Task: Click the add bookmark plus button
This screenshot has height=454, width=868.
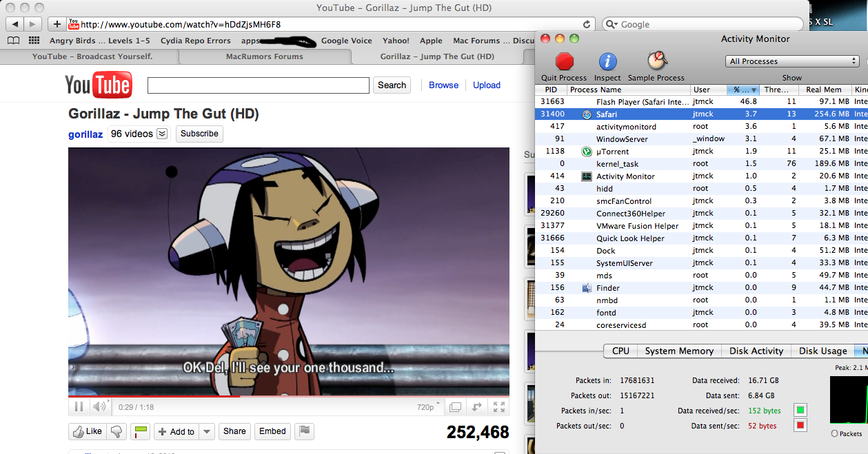Action: [57, 24]
